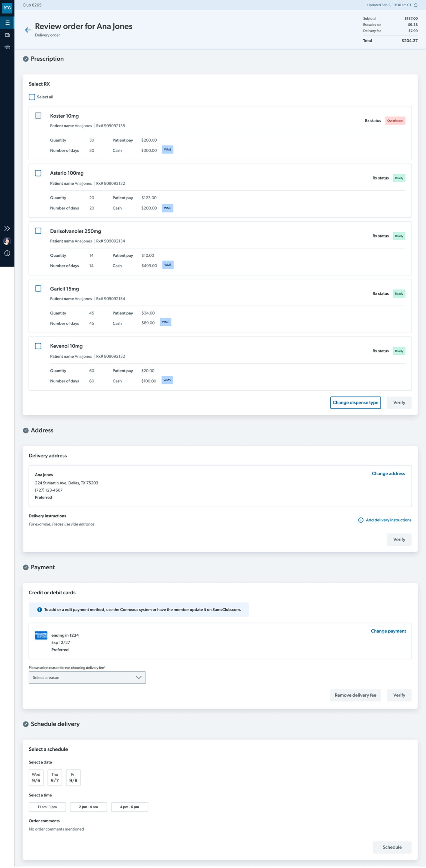Select the Kevenol 10mg checkbox
This screenshot has height=868, width=426.
pos(38,346)
